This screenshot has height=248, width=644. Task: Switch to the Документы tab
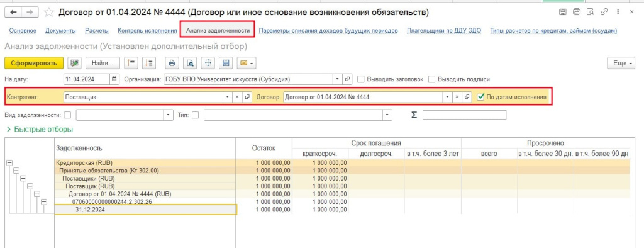pos(60,30)
